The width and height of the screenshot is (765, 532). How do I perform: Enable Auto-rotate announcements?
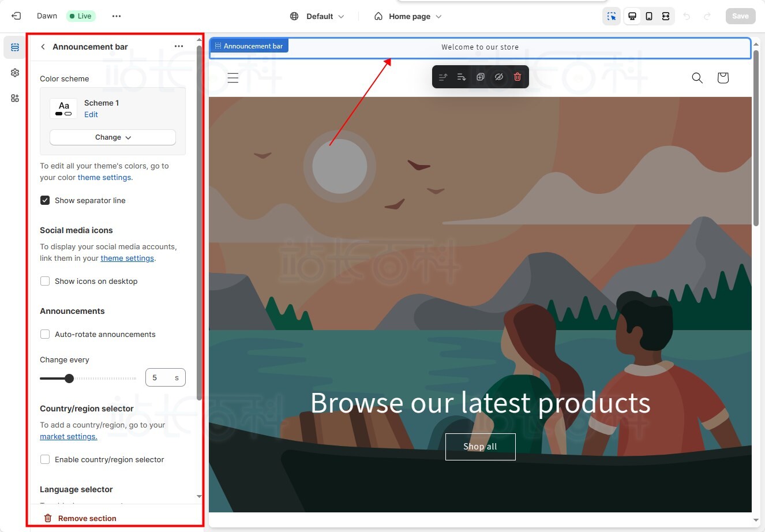(45, 334)
